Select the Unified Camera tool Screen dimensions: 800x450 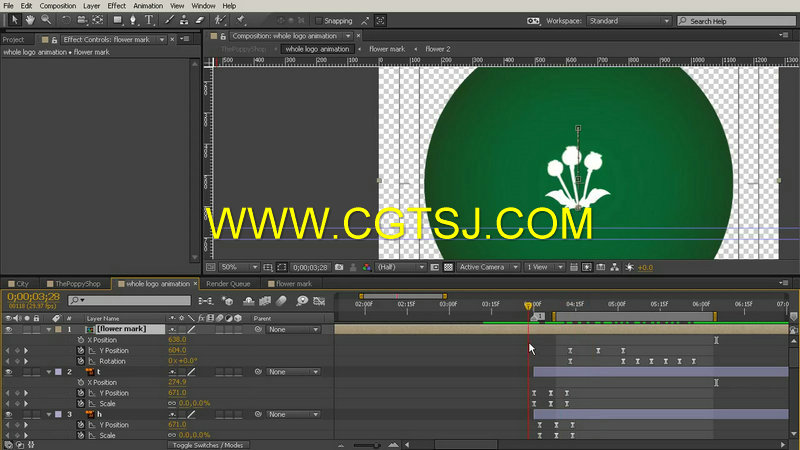point(82,20)
